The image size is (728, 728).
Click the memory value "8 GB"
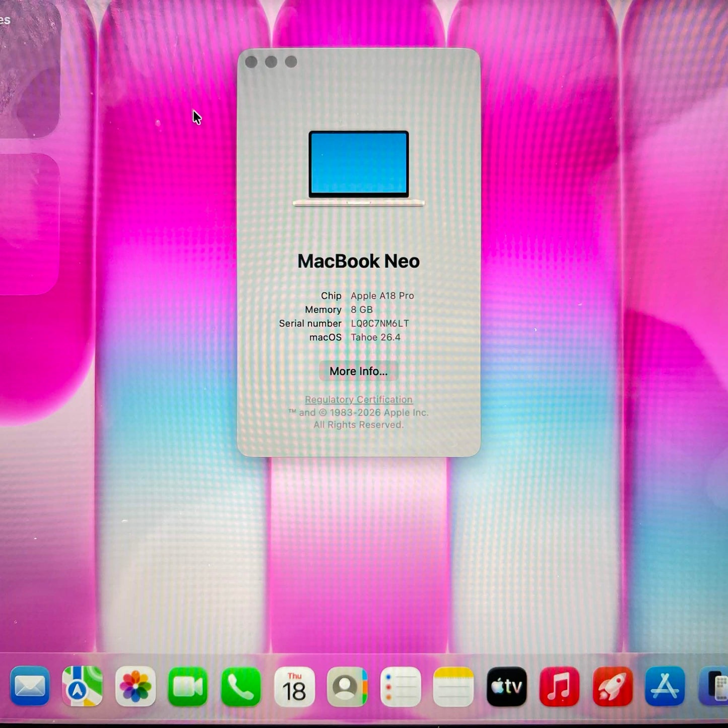coord(362,309)
